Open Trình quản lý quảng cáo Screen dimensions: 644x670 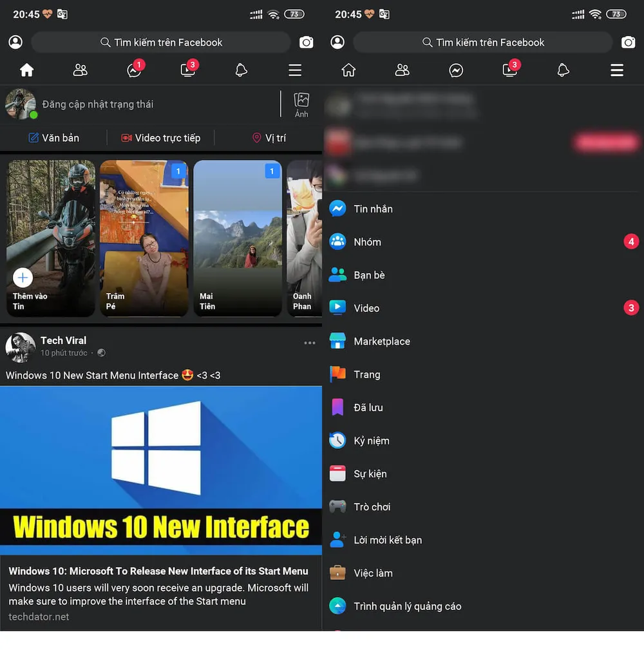click(x=407, y=606)
